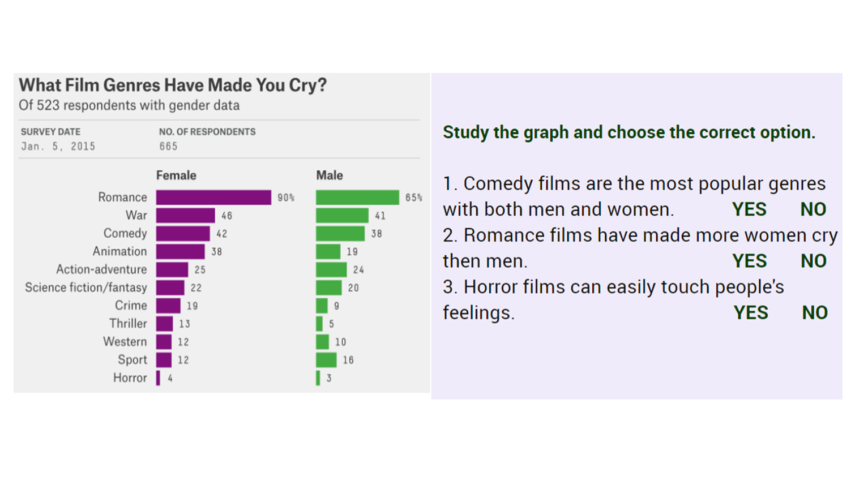The height and width of the screenshot is (489, 868).
Task: Click the Female column header
Action: coord(176,175)
